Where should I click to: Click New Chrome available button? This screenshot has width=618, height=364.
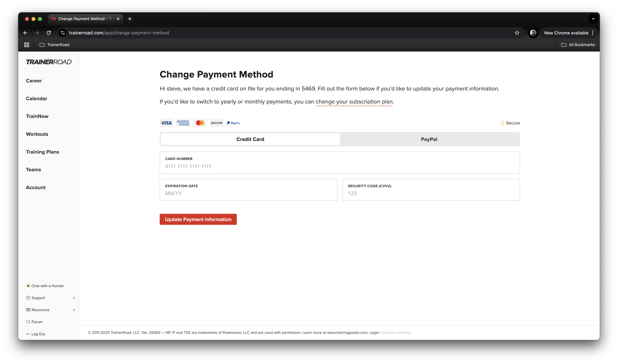tap(566, 33)
